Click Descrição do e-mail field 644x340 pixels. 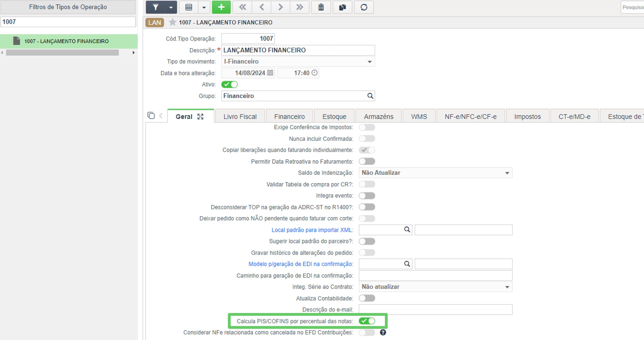tap(435, 310)
